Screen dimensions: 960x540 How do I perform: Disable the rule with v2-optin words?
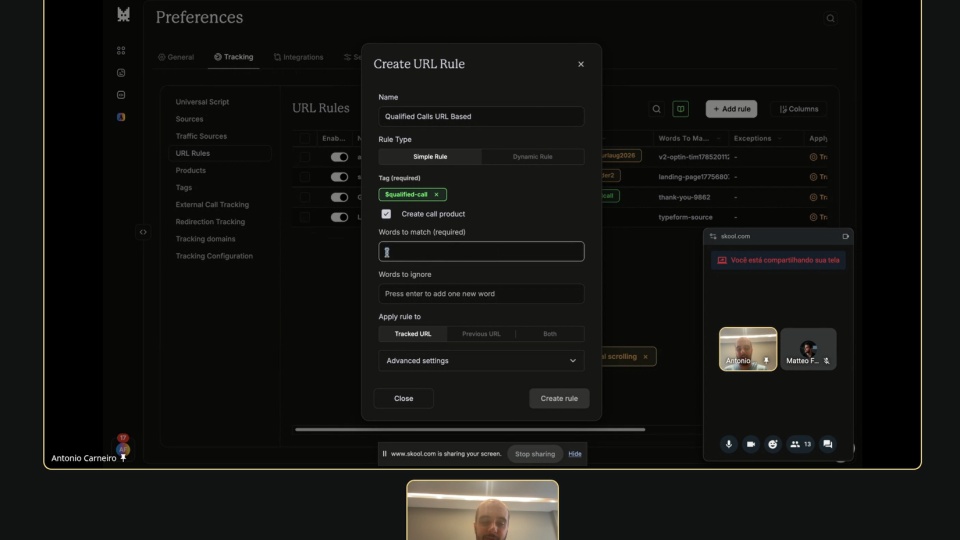pos(339,157)
